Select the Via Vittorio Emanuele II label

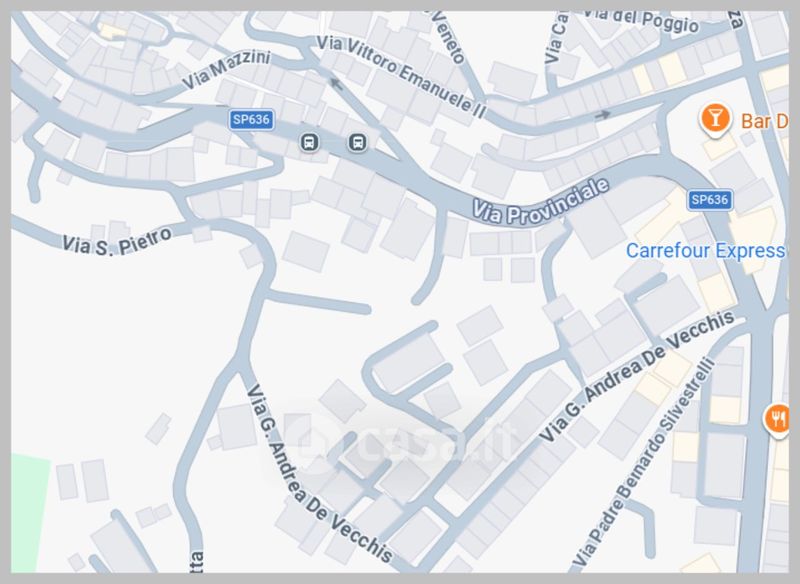point(401,76)
